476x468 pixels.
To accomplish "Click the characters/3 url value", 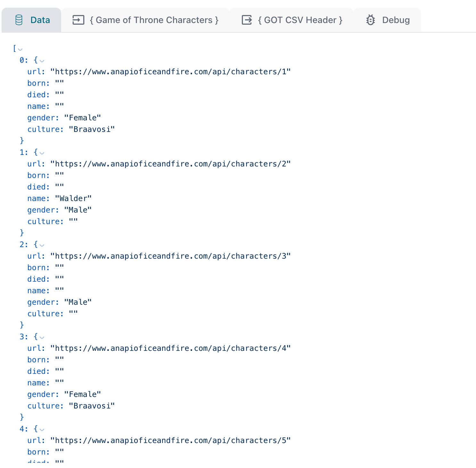I will [170, 256].
